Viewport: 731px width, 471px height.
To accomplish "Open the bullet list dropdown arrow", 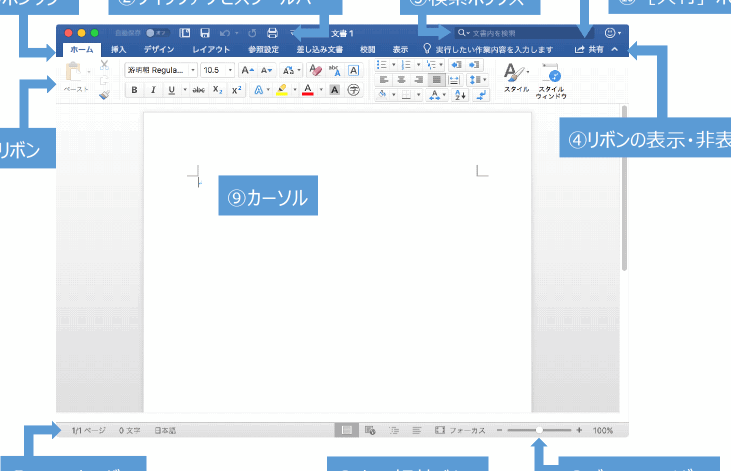I will [x=393, y=65].
